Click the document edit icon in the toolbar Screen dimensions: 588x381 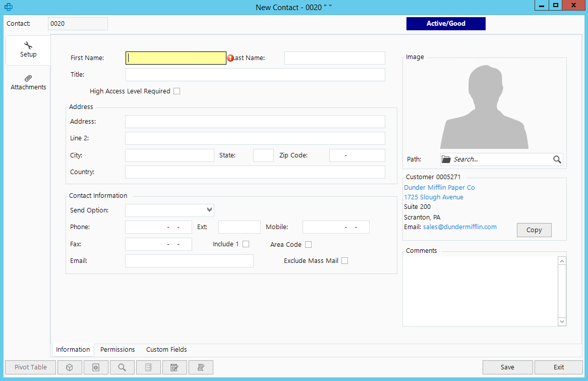tap(201, 367)
